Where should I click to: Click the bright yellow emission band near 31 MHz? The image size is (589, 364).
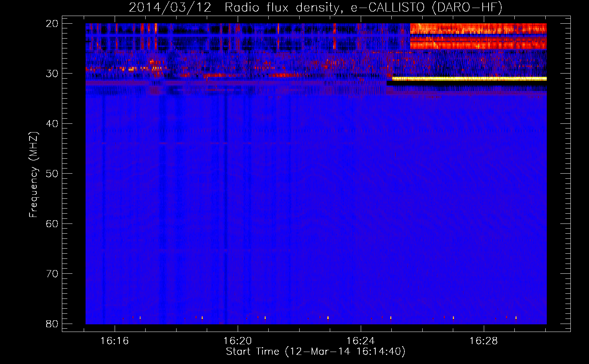coord(469,79)
